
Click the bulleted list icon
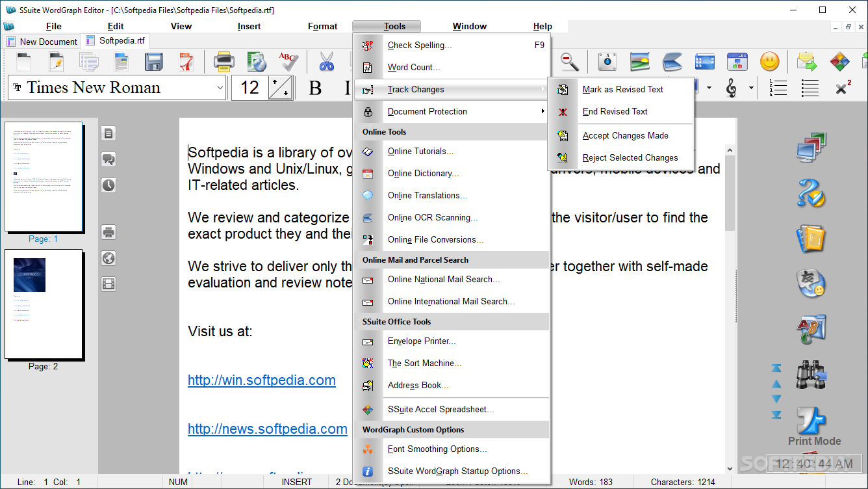(810, 88)
